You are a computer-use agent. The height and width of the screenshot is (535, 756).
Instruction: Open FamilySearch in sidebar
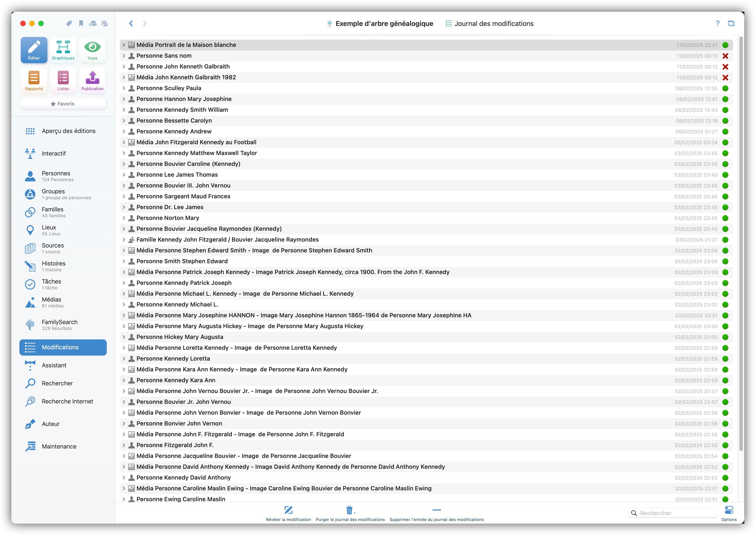(x=63, y=325)
